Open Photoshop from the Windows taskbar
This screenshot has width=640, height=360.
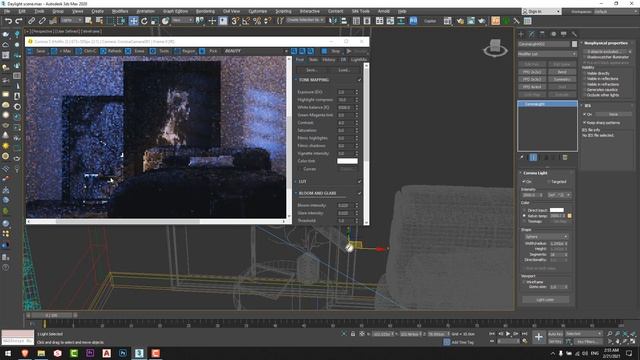(123, 353)
